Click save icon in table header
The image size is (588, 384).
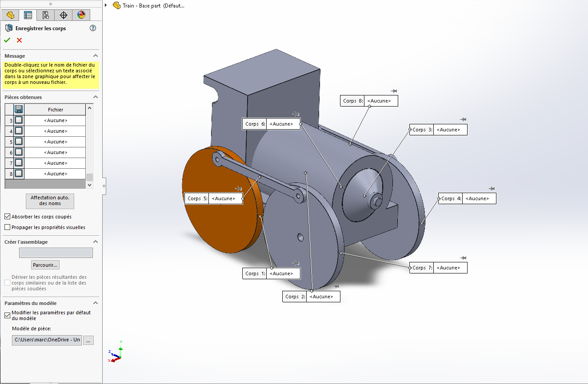point(19,109)
